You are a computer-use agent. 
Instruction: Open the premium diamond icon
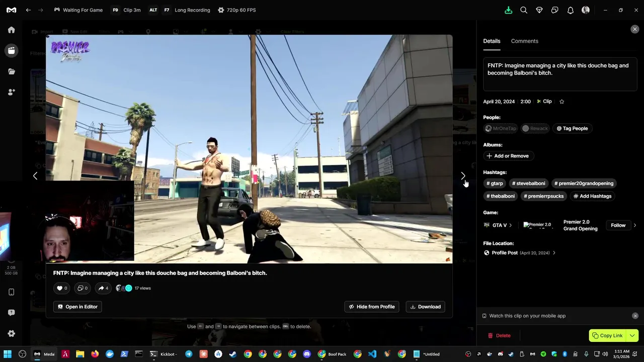click(539, 10)
